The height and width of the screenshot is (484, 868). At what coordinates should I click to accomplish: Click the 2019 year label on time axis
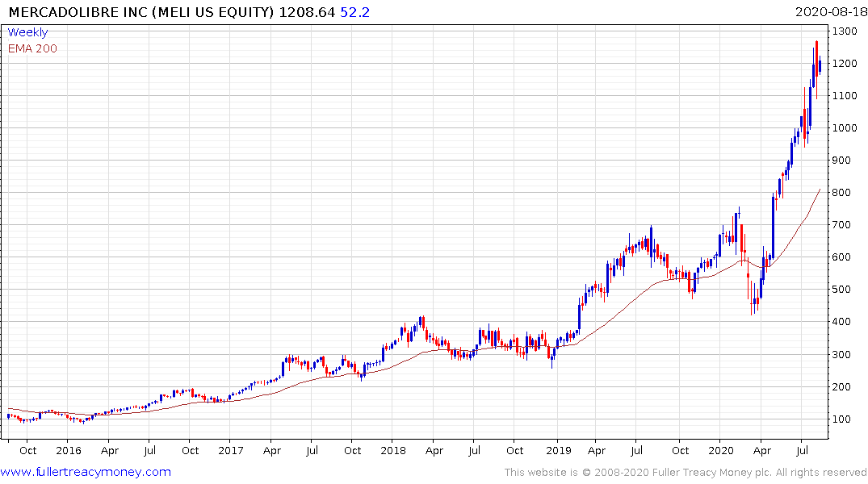pos(559,451)
